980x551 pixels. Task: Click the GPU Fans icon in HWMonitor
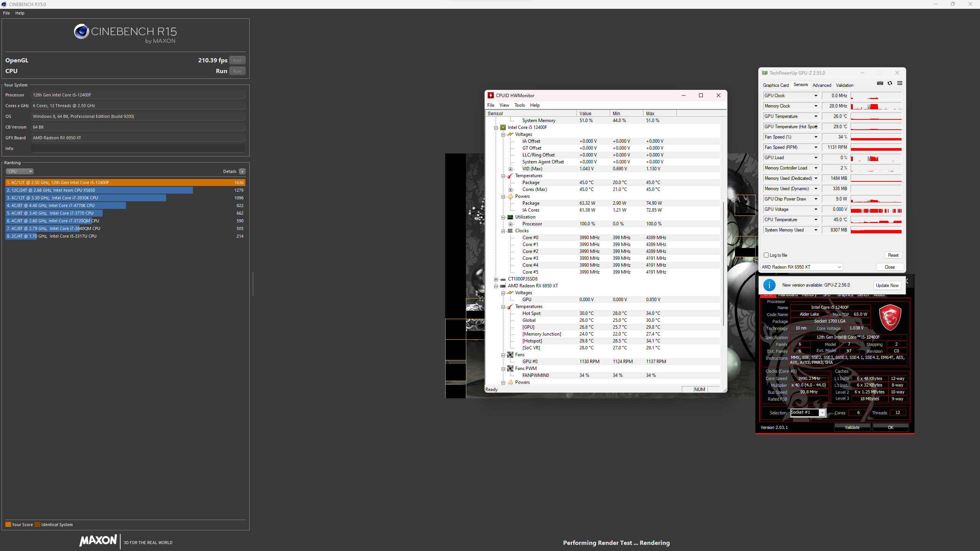pos(510,355)
